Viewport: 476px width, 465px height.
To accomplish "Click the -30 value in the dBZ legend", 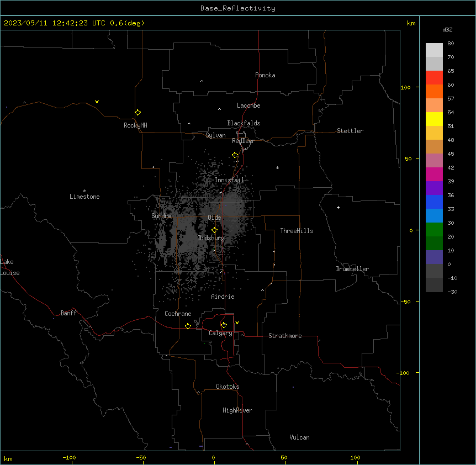I will click(x=452, y=292).
